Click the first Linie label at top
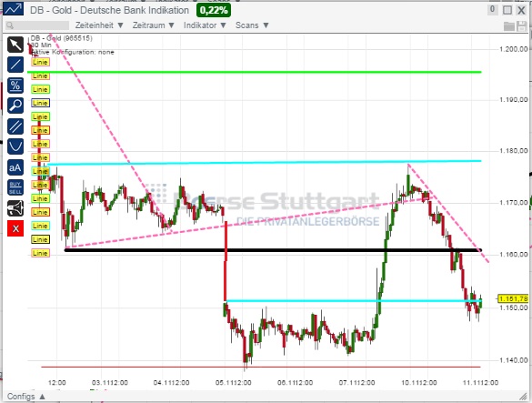 pyautogui.click(x=40, y=62)
